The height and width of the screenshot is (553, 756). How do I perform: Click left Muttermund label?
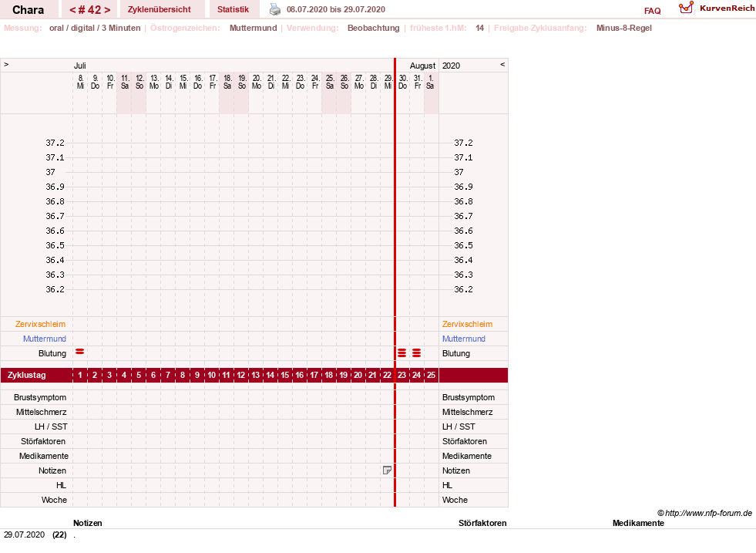[45, 339]
